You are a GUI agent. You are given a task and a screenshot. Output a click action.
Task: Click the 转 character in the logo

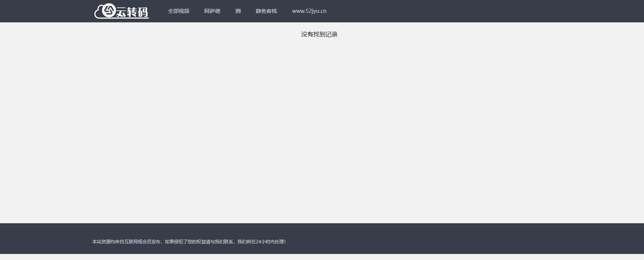132,12
